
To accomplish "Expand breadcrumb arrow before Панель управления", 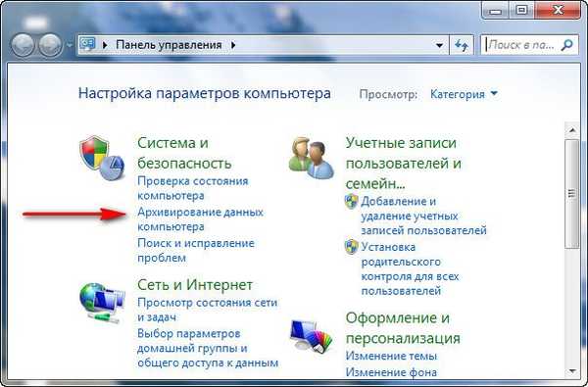I will click(x=105, y=45).
